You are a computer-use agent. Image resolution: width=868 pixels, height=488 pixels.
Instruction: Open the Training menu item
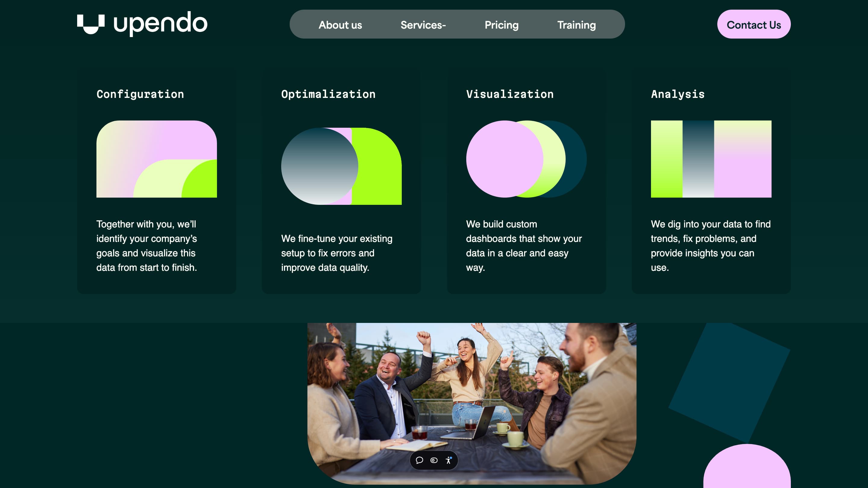pyautogui.click(x=576, y=25)
